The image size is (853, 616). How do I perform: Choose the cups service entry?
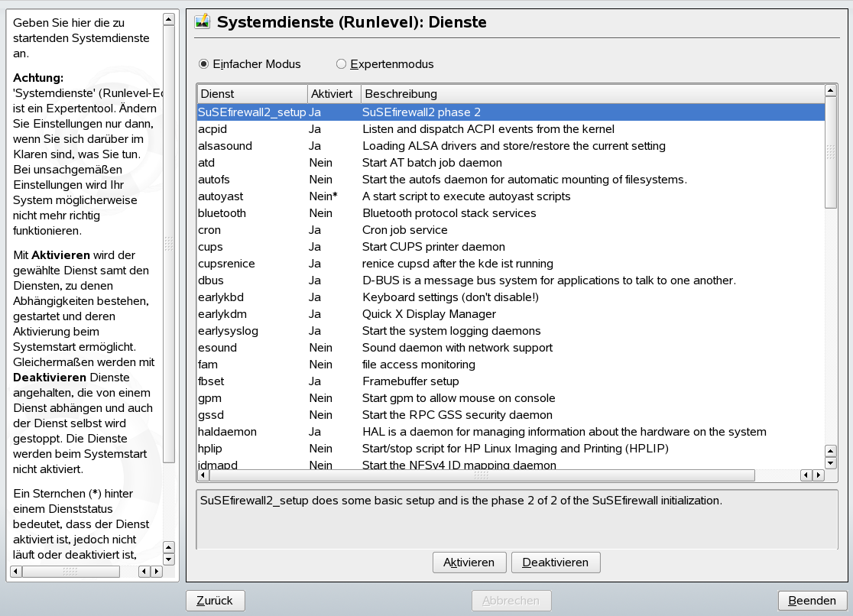tap(211, 247)
